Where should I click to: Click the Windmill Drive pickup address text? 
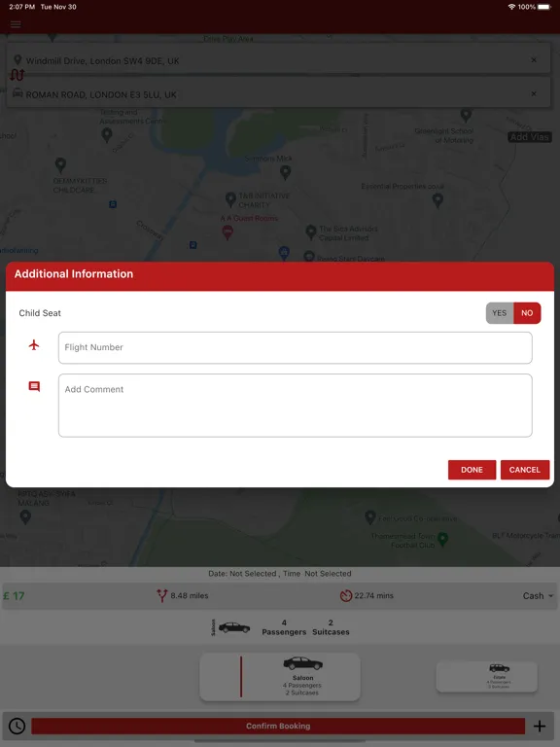coord(102,61)
